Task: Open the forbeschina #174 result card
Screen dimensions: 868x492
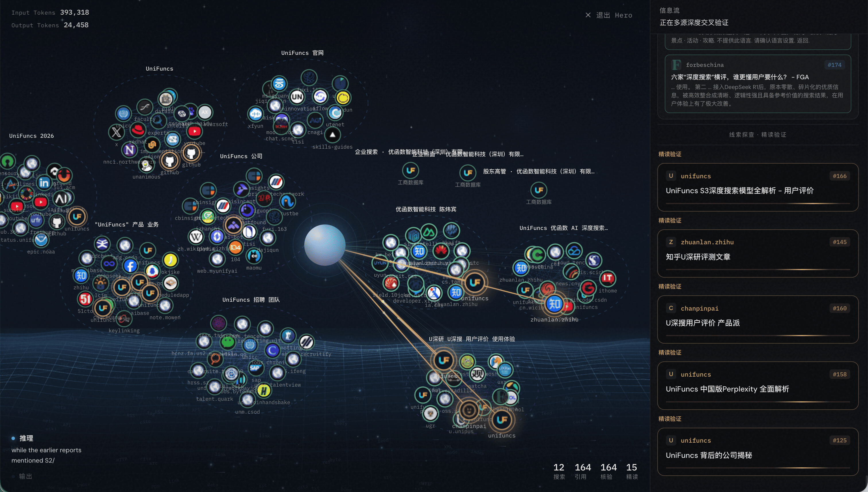Action: pos(757,84)
